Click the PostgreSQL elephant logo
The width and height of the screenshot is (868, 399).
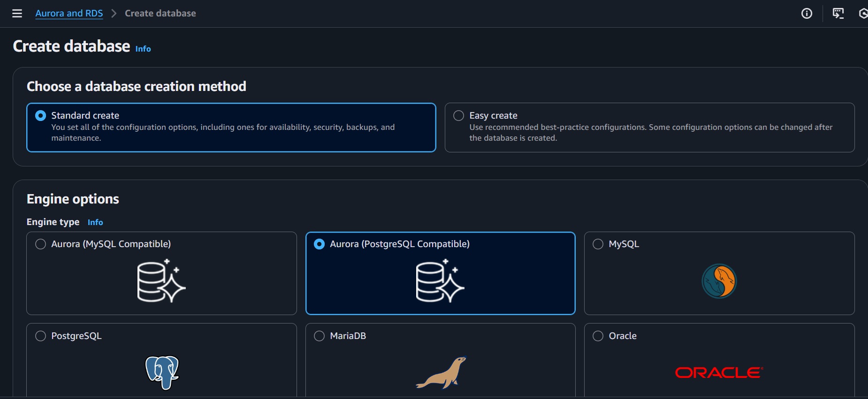[x=162, y=372]
